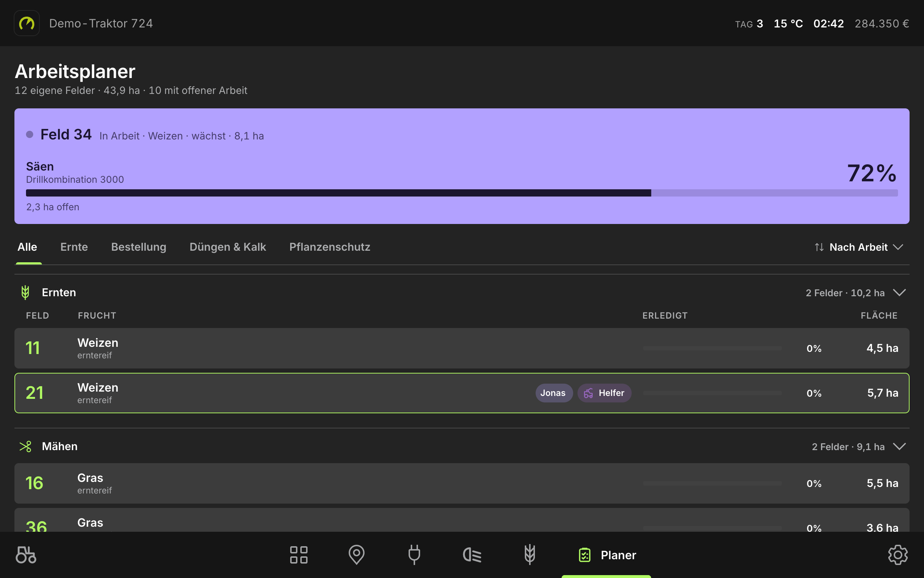
Task: Click the Helfer badge on field 21
Action: coord(604,393)
